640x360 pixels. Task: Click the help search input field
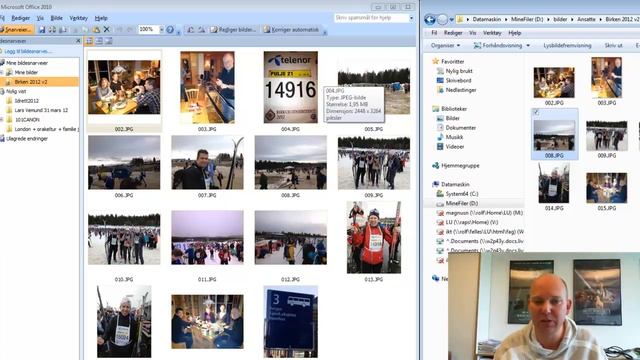point(371,18)
